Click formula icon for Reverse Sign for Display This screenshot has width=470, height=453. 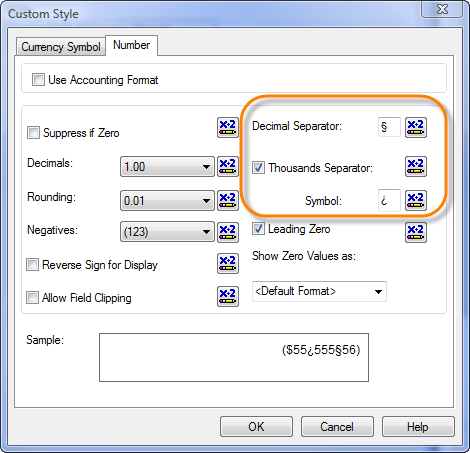point(228,263)
